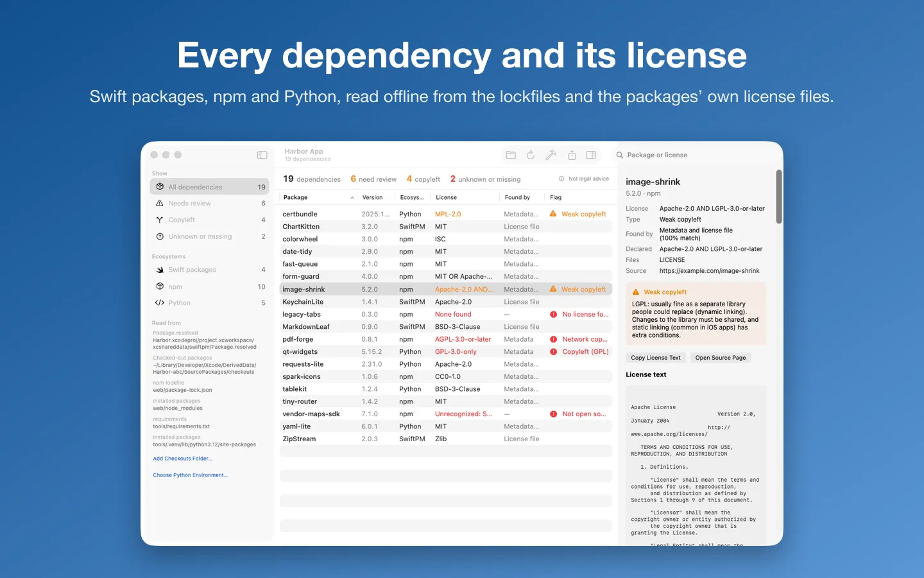Show All dependencies in sidebar
Screen dimensions: 924x578
pyautogui.click(x=209, y=187)
